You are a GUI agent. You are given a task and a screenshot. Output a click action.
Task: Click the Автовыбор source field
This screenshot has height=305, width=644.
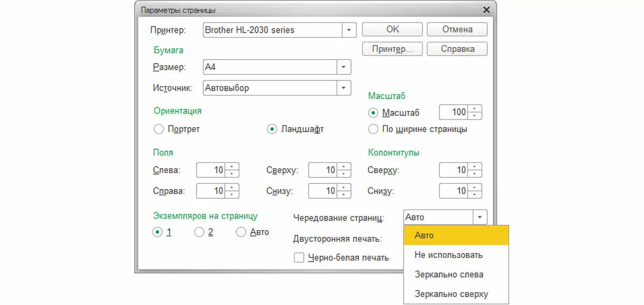(269, 88)
